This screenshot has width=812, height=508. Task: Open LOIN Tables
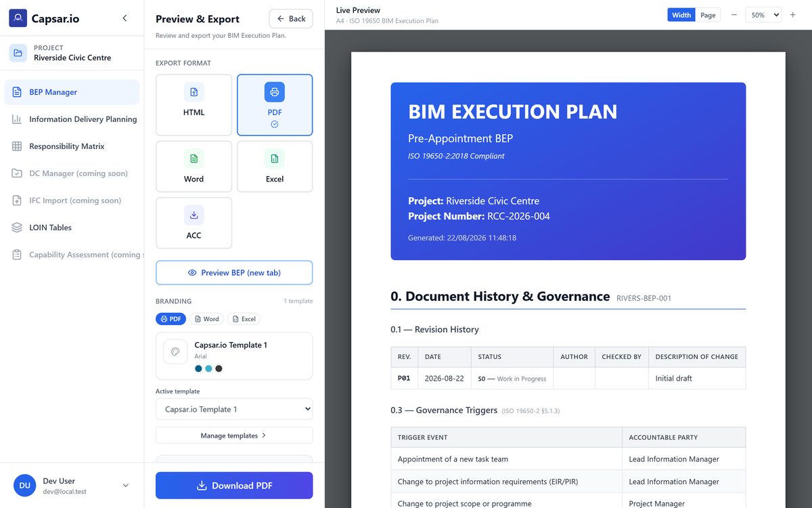point(72,228)
